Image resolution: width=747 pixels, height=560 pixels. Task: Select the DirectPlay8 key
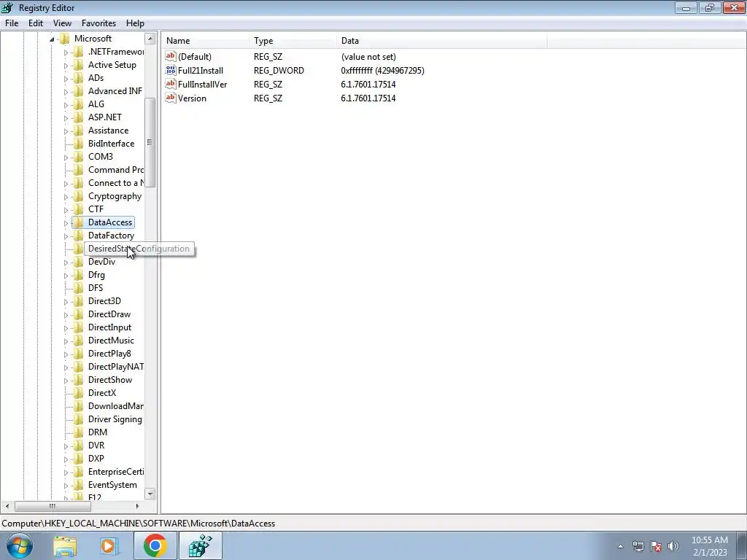coord(109,354)
